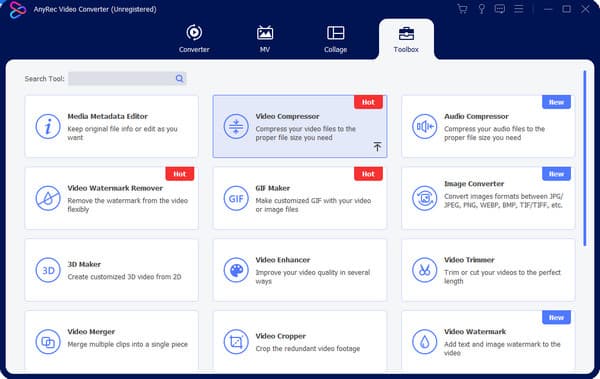The width and height of the screenshot is (600, 379).
Task: Open the shopping cart purchase icon
Action: click(x=462, y=9)
